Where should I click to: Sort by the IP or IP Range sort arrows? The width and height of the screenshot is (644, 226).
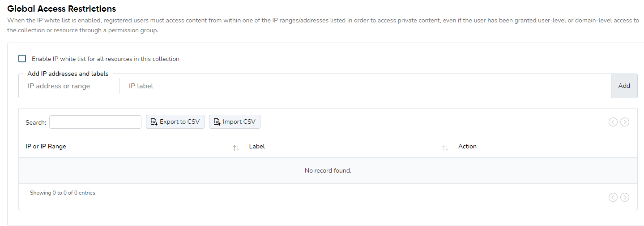coord(236,148)
